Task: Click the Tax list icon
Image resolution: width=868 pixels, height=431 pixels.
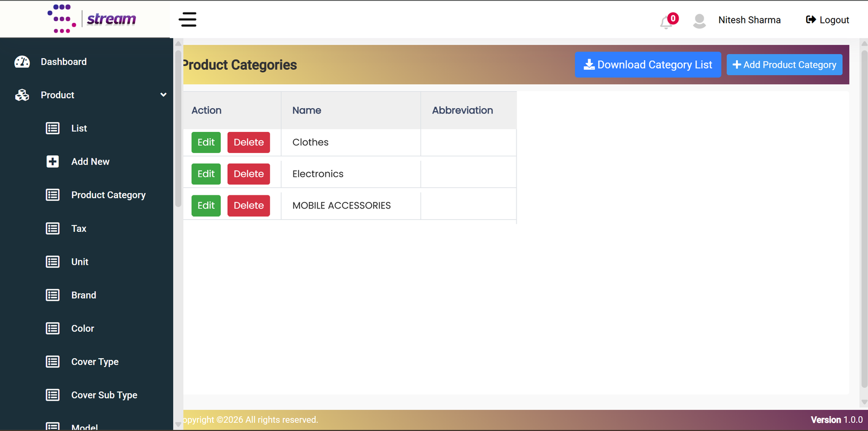Action: pos(53,229)
